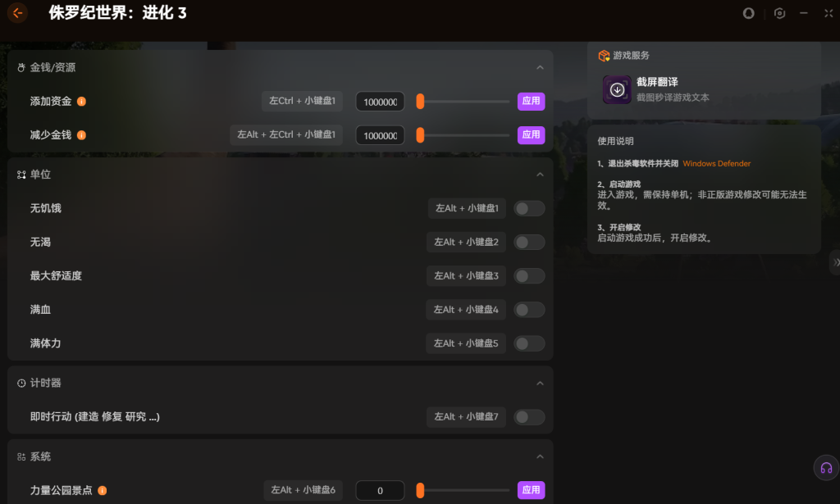Click the info icon beside 添加资金
The height and width of the screenshot is (504, 840).
coord(81,102)
